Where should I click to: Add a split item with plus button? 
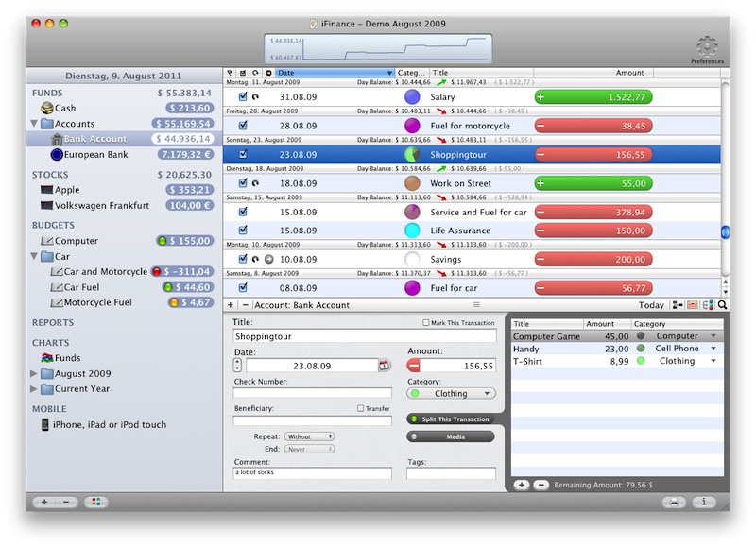coord(522,485)
